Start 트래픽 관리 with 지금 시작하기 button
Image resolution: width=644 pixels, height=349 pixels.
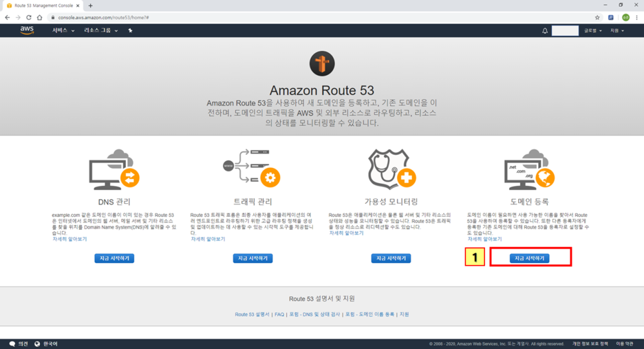click(253, 258)
